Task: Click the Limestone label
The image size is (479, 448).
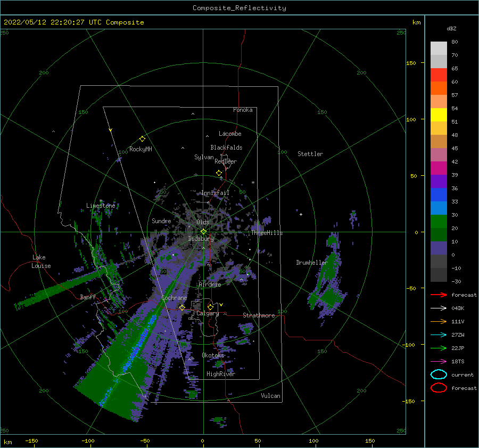Action: pyautogui.click(x=101, y=206)
